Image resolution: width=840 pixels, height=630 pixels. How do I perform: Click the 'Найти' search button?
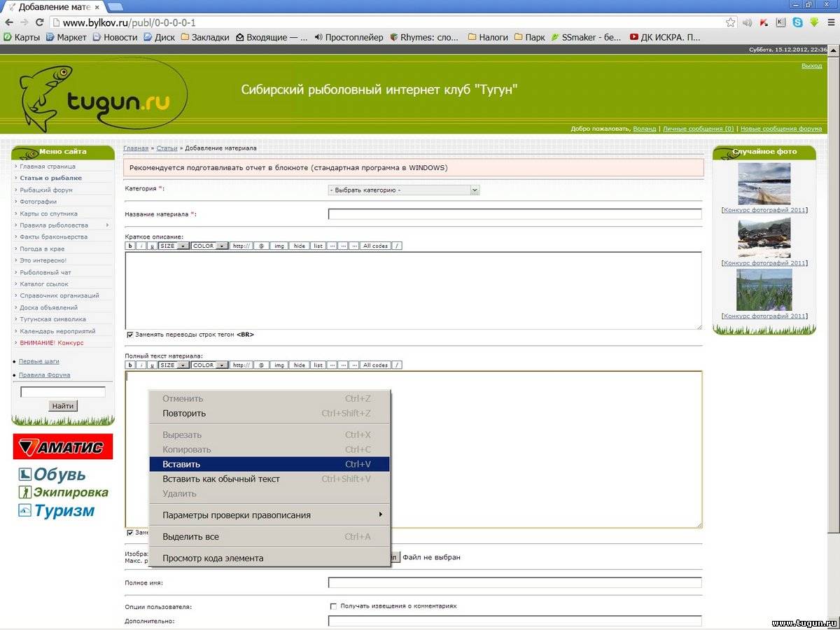pos(63,406)
